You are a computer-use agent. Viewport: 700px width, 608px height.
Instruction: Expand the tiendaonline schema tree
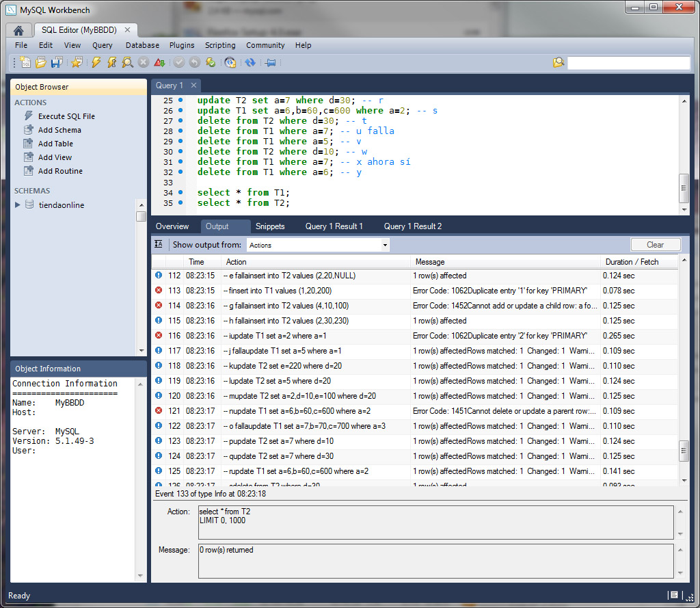[18, 204]
